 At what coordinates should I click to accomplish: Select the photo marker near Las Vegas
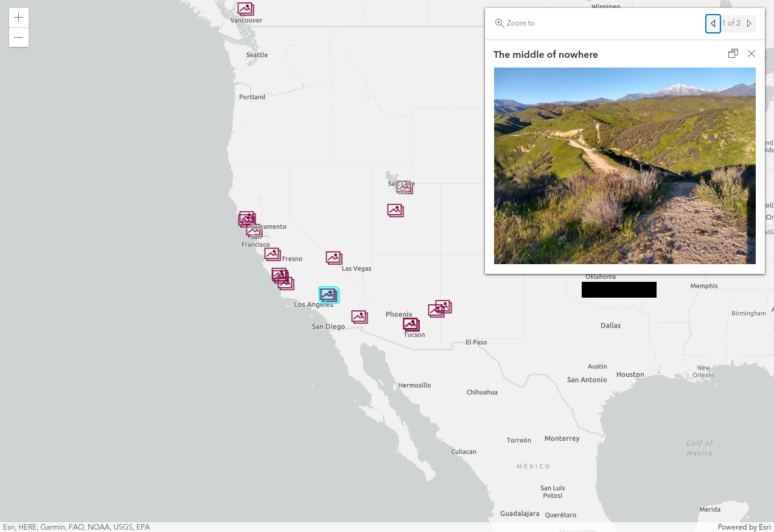334,258
